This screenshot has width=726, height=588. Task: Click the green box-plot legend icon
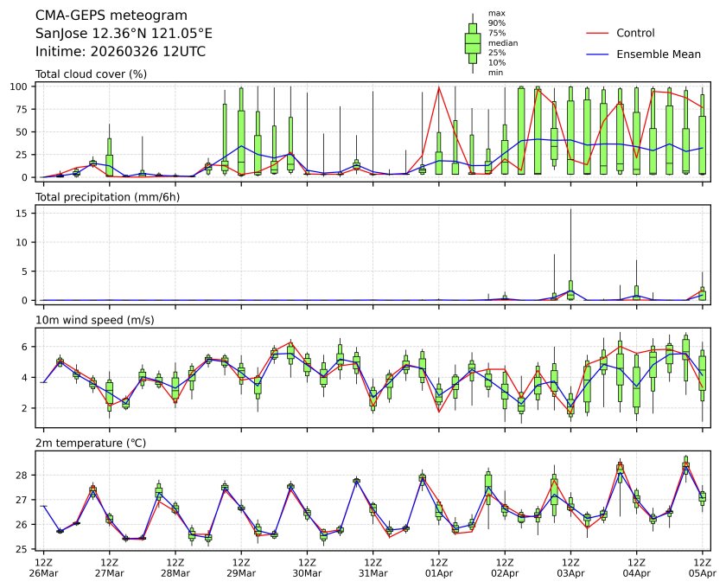point(473,42)
